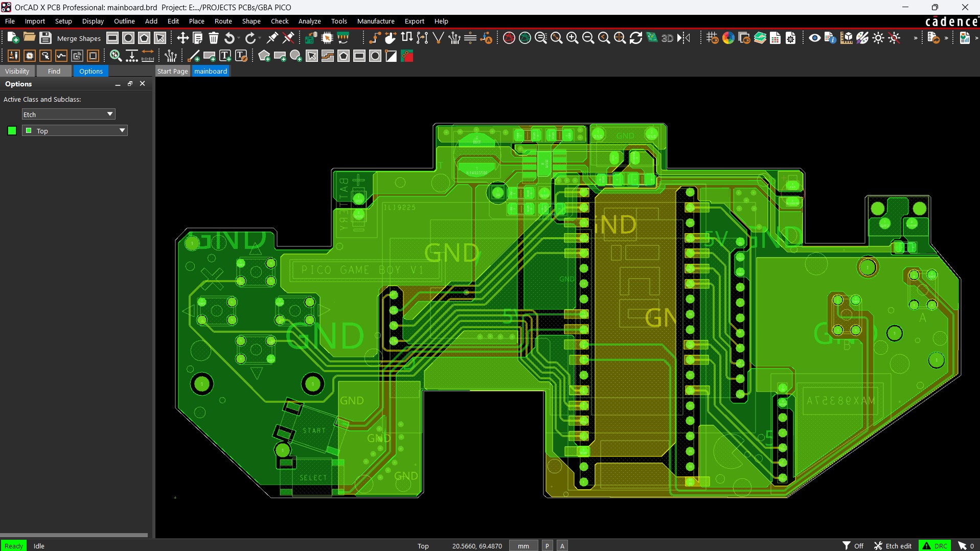This screenshot has height=551, width=980.
Task: Click the Flip Design mirror icon
Action: coord(683,38)
